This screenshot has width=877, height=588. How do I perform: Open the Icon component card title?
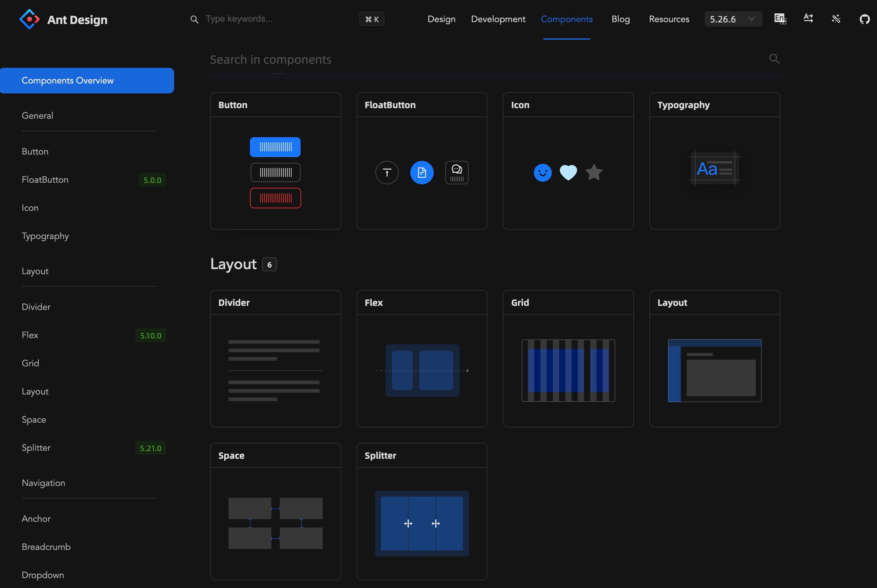520,105
